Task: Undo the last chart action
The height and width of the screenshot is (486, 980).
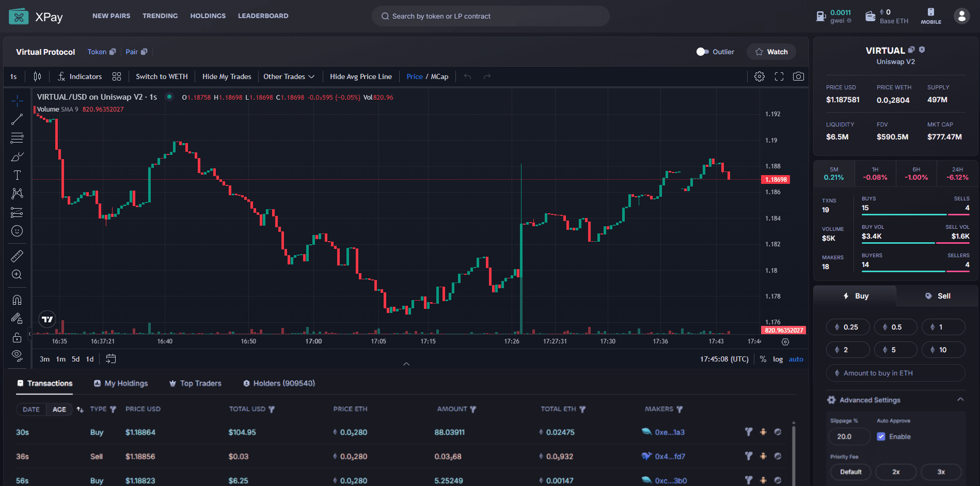Action: (x=467, y=76)
